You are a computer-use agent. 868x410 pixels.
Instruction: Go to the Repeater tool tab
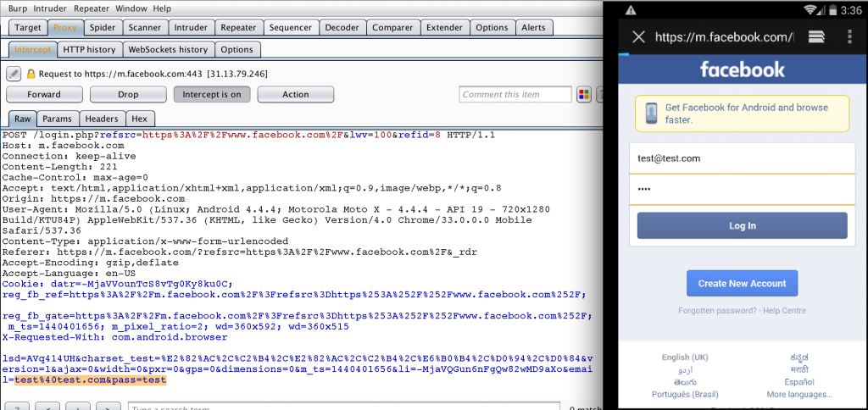tap(238, 27)
